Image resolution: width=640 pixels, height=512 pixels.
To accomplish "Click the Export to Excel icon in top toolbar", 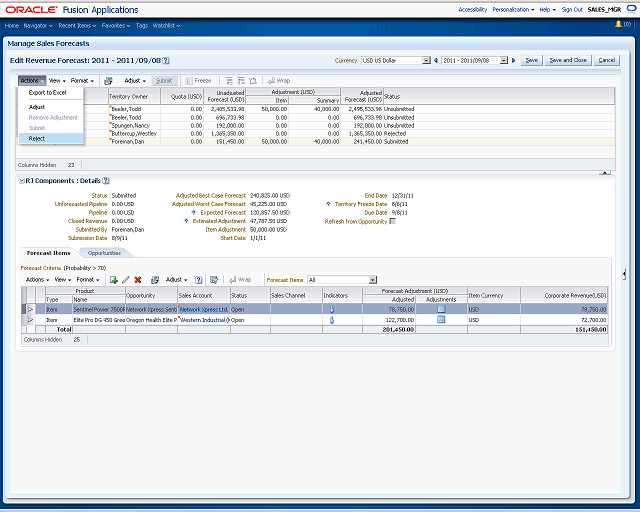I will pos(108,81).
